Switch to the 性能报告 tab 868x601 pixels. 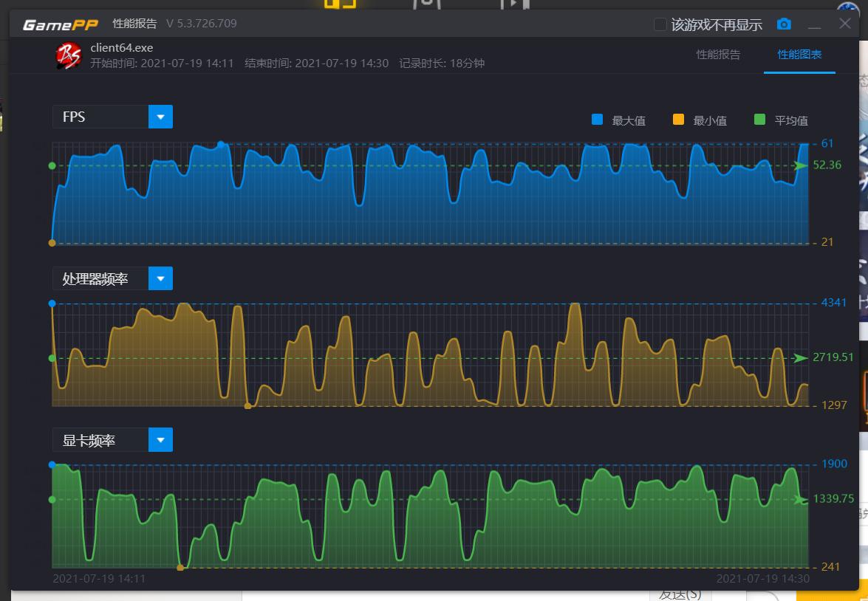[718, 55]
